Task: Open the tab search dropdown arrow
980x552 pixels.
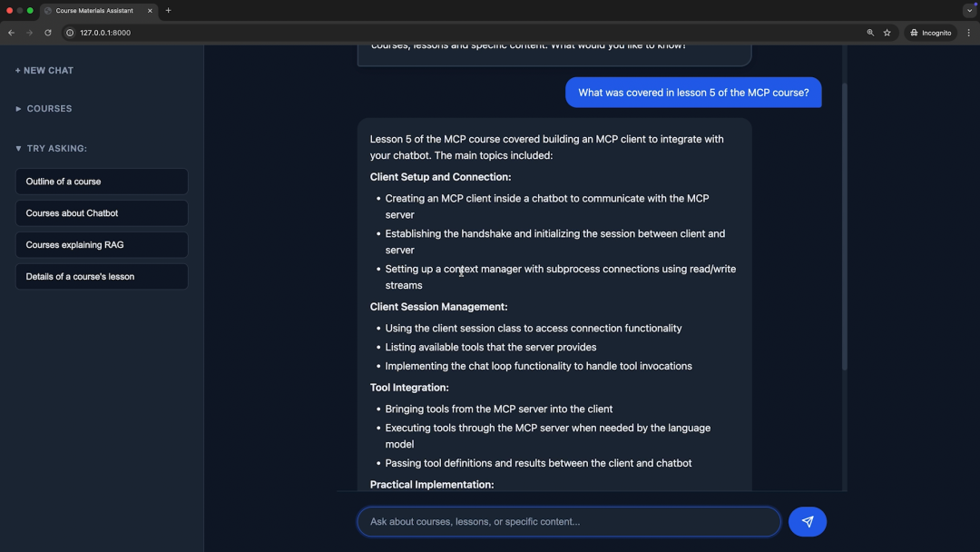Action: [x=969, y=11]
